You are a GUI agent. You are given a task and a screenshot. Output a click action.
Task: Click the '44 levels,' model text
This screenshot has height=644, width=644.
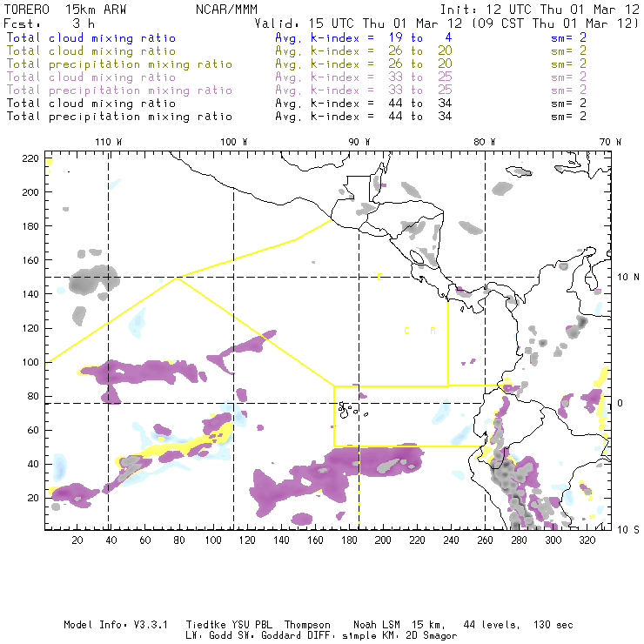492,625
